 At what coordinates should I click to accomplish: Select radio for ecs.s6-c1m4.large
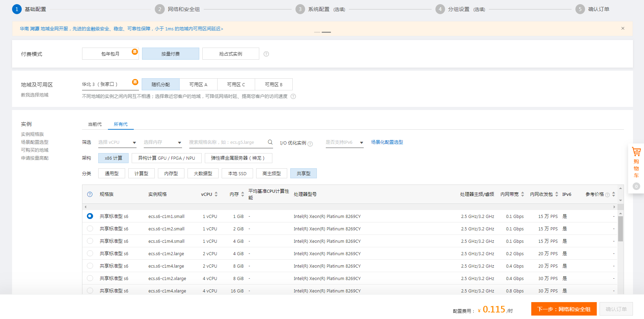point(90,266)
